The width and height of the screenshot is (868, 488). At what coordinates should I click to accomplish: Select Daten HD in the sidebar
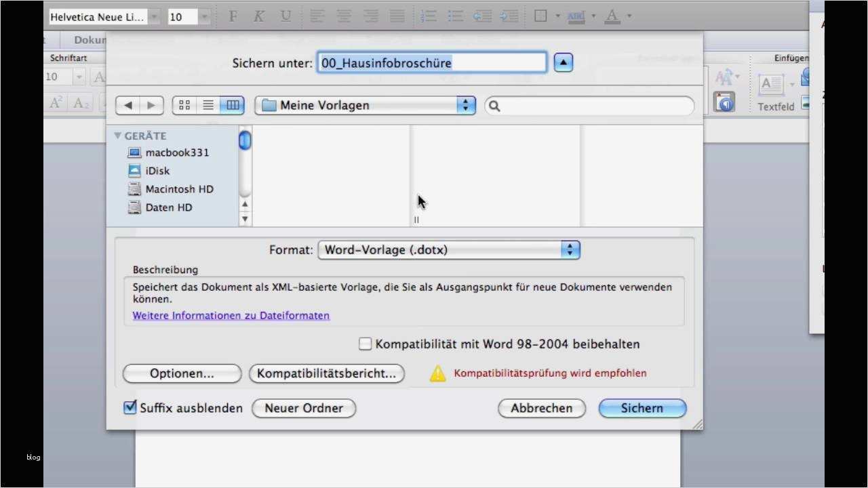(x=168, y=207)
